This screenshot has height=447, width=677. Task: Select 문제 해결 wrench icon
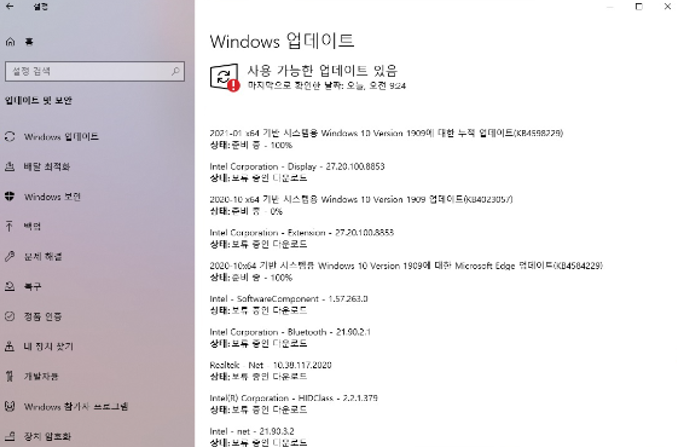[10, 256]
